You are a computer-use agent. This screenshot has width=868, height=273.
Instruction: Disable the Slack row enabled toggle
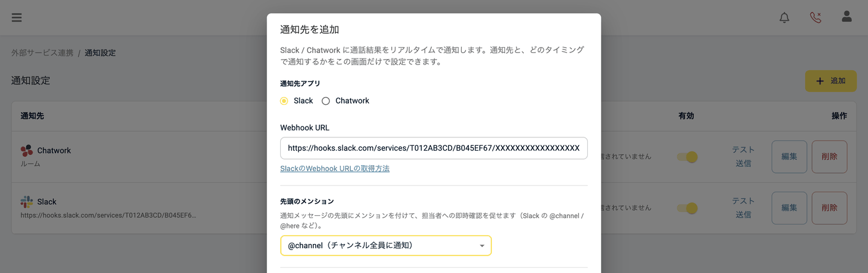pos(687,208)
